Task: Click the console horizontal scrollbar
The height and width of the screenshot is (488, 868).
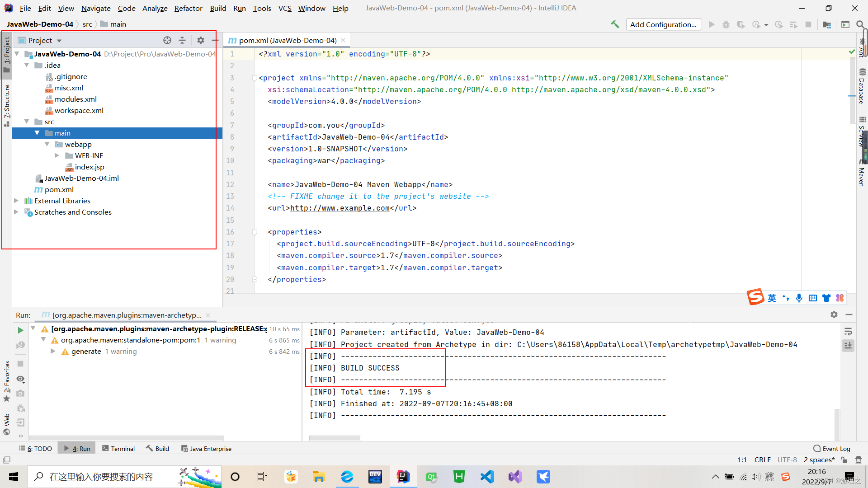Action: point(335,438)
